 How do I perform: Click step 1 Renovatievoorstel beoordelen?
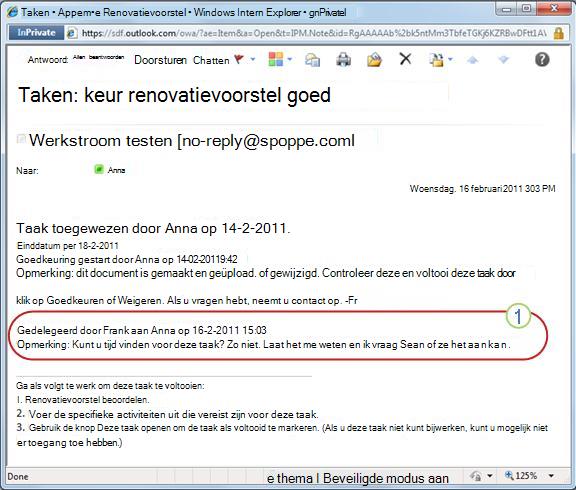[83, 400]
